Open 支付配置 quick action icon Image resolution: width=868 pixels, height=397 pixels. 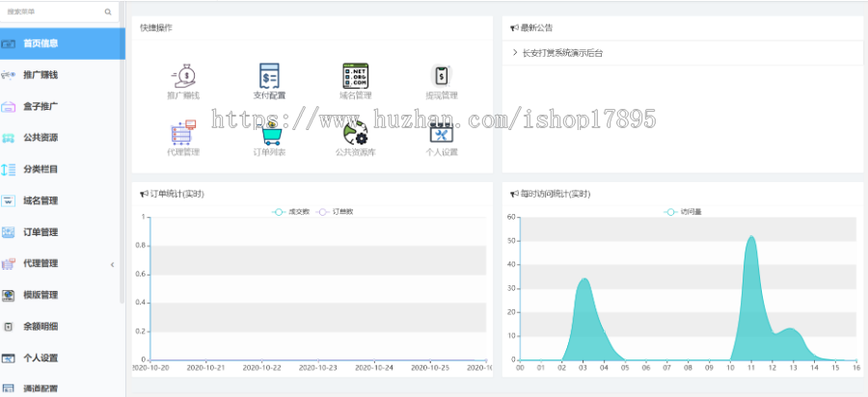269,76
